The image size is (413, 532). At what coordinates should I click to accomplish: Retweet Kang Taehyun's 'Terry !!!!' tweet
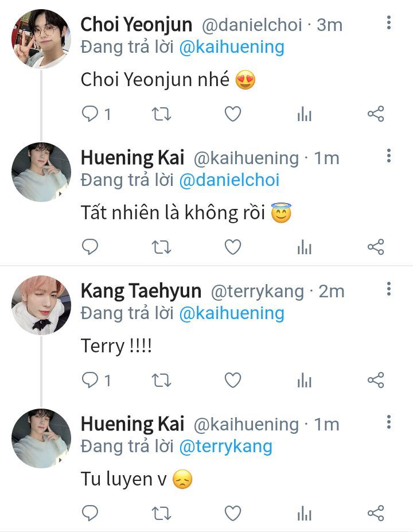(161, 380)
